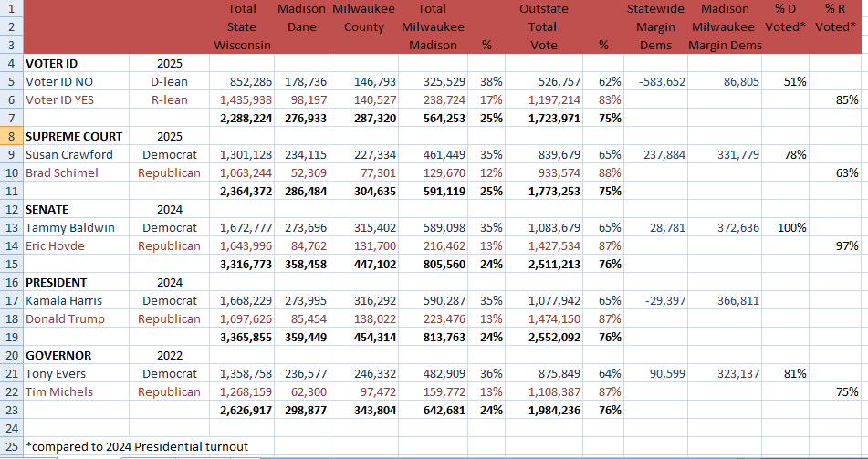Click the GOVERNOR heading cell

[x=77, y=356]
